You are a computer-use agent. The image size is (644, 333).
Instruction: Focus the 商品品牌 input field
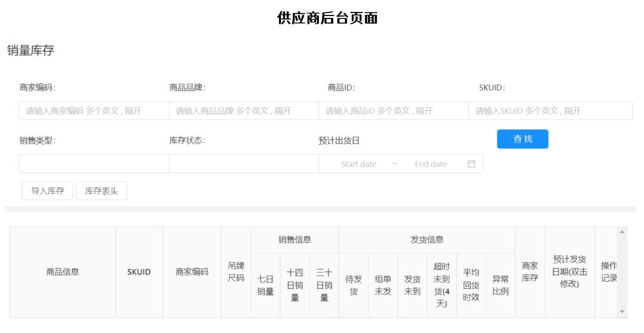[x=243, y=111]
